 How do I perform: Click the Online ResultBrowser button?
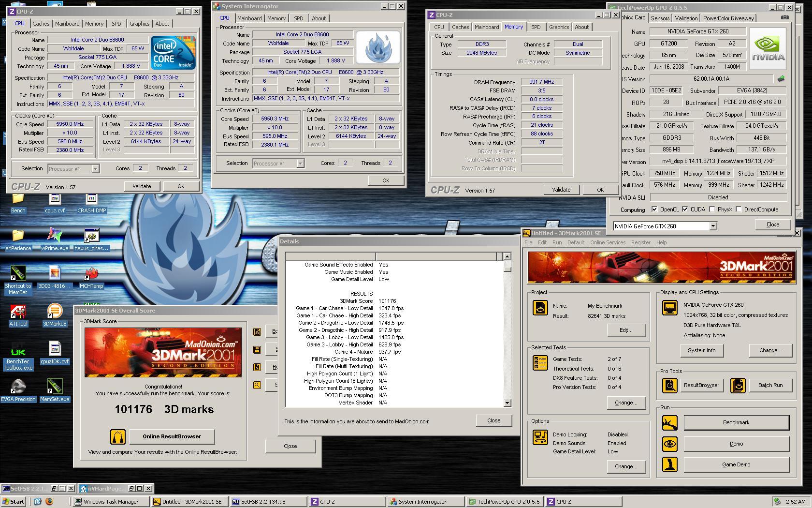coord(172,436)
